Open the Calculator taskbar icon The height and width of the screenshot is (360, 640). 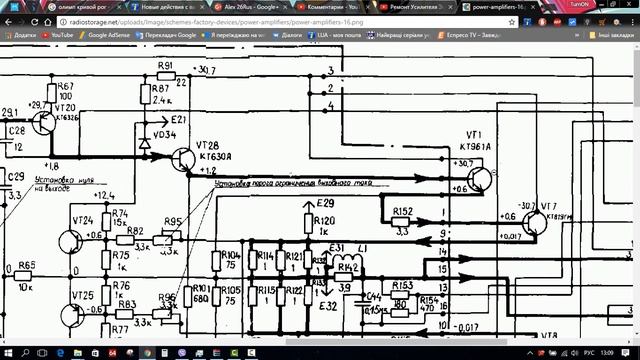tap(164, 353)
